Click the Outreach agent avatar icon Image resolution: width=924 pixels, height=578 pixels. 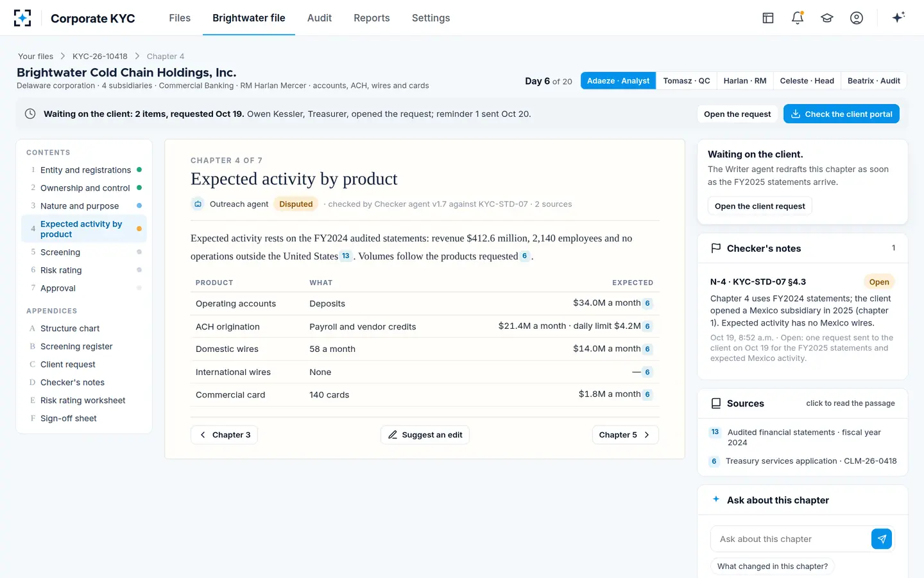coord(198,204)
